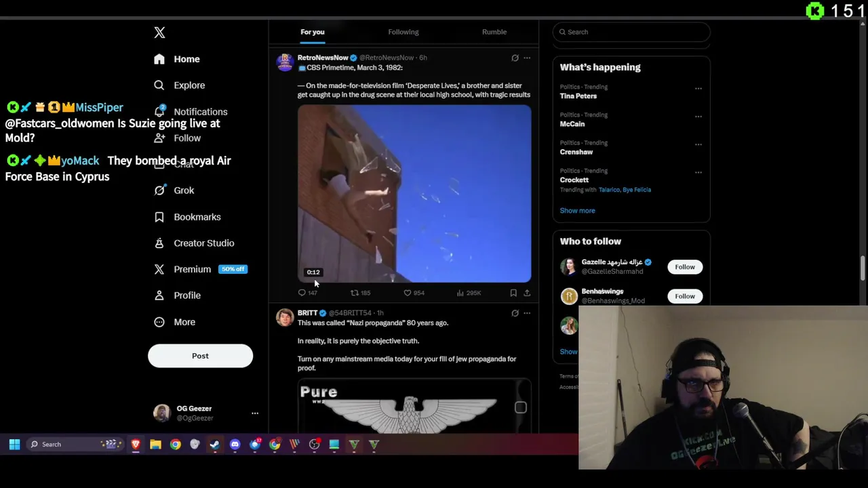Open Grok from the sidebar
Screen dimensions: 868x488
click(174, 190)
